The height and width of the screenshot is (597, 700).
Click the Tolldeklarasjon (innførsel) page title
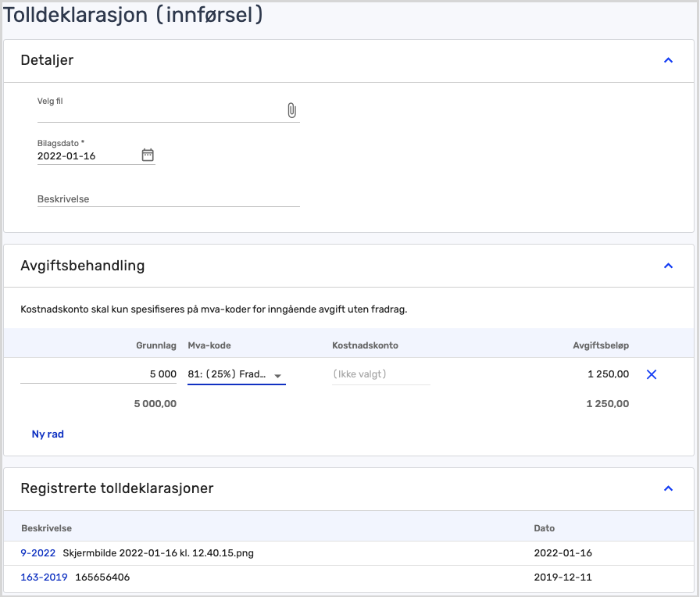pyautogui.click(x=133, y=15)
